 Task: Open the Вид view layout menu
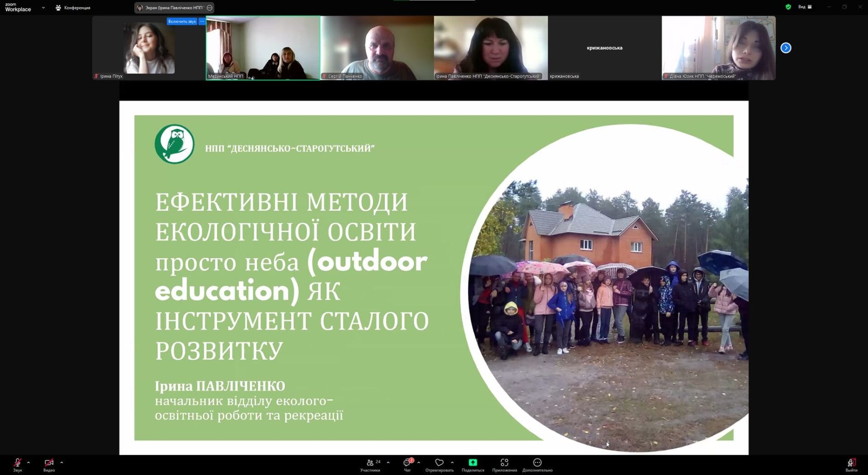[805, 7]
